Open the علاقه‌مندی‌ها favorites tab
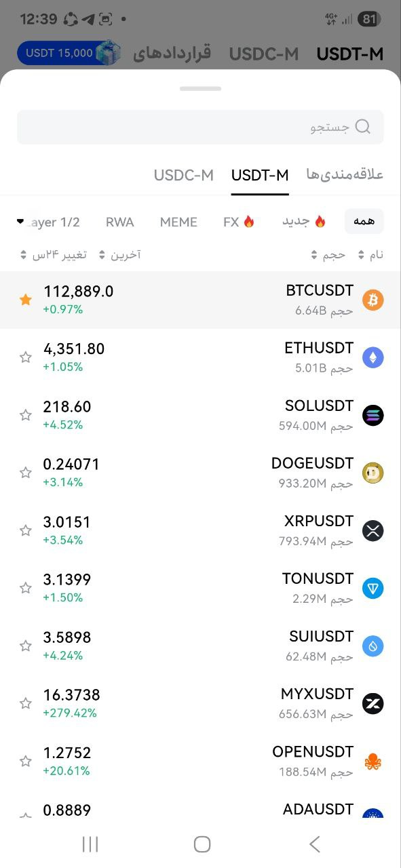 click(345, 175)
